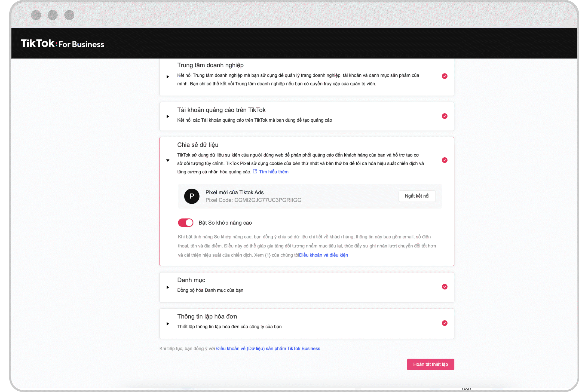Click the Hoàn tất thiết lập button
Image resolution: width=588 pixels, height=392 pixels.
(430, 364)
